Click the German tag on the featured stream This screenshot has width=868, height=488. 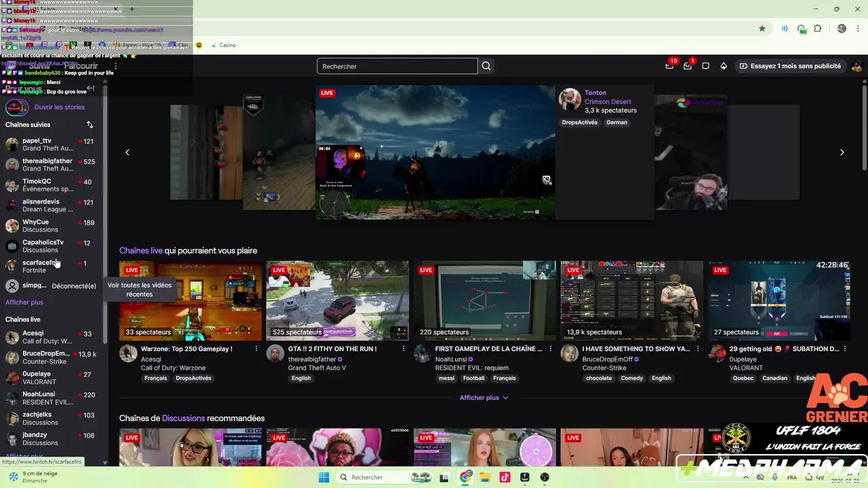pos(617,123)
